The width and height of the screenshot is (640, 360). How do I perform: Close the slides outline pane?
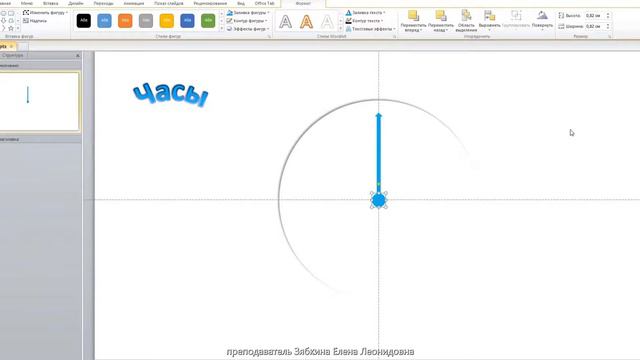78,55
